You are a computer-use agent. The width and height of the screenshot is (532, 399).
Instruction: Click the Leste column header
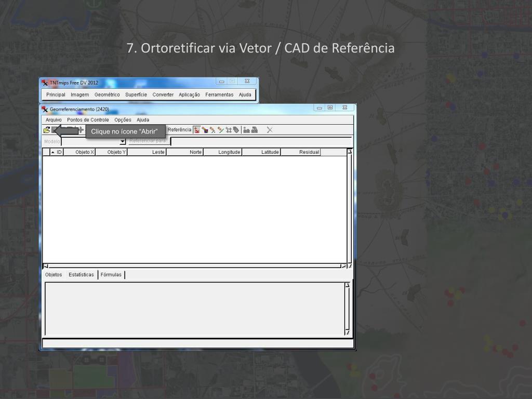147,152
